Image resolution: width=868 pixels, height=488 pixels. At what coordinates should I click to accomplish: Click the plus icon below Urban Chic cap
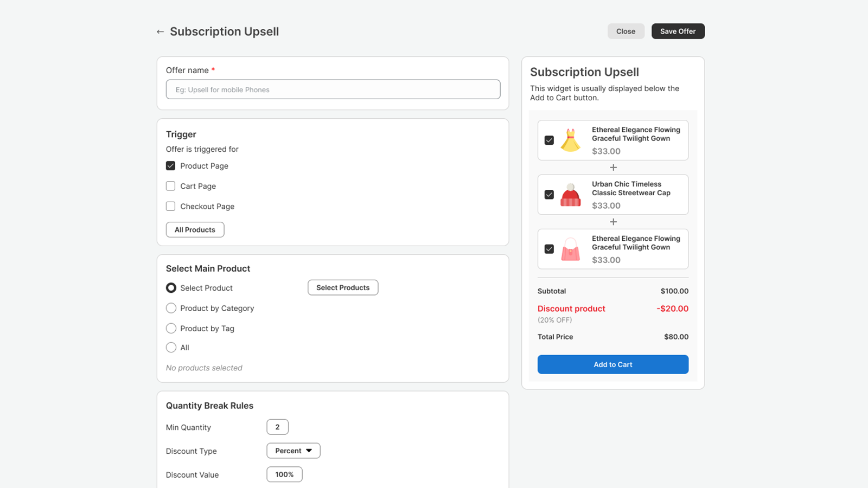[x=612, y=222]
